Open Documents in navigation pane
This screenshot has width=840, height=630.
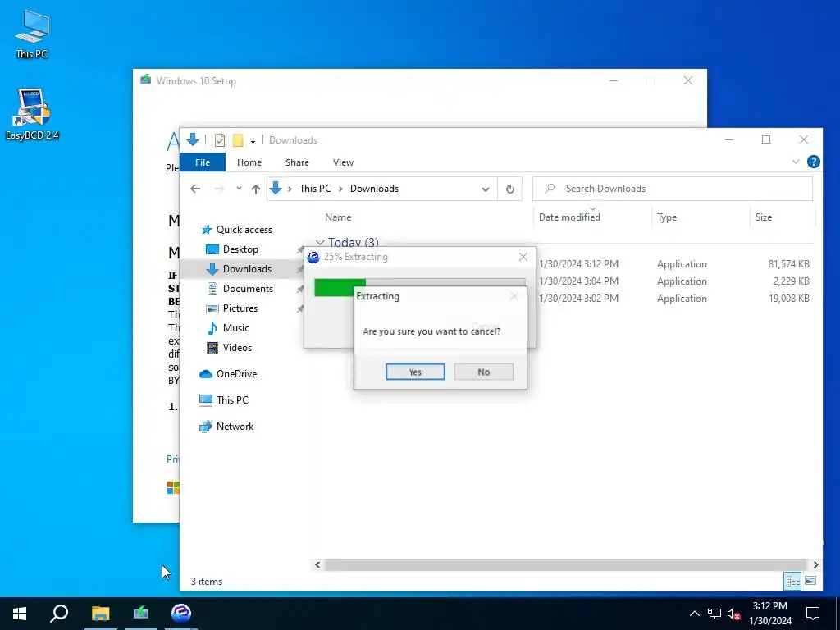pos(248,289)
